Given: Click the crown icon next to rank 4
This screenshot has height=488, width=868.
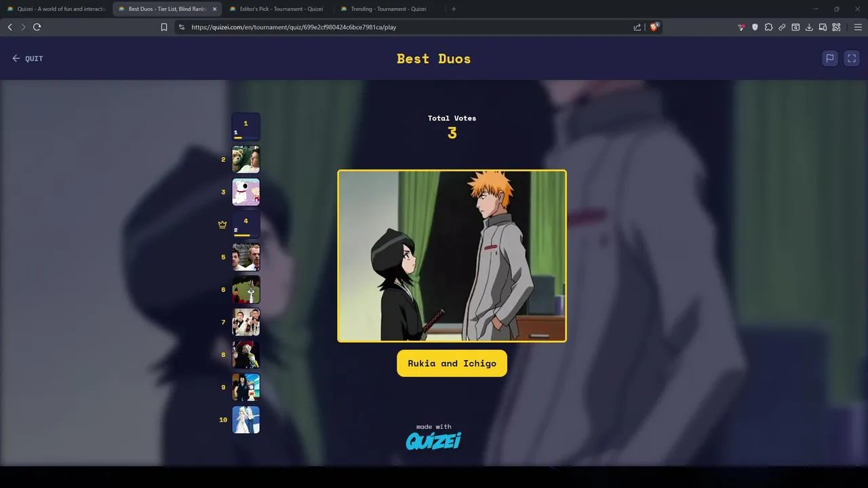Looking at the screenshot, I should click(222, 224).
